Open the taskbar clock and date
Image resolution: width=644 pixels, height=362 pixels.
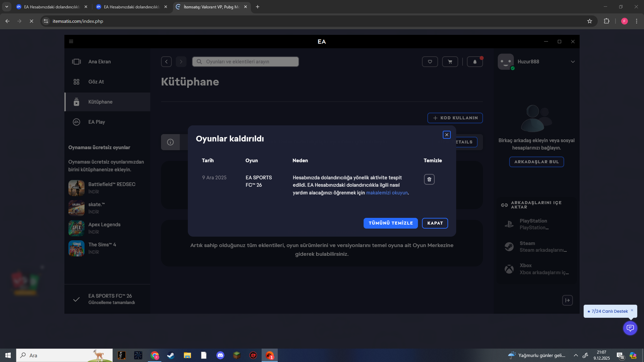[602, 355]
